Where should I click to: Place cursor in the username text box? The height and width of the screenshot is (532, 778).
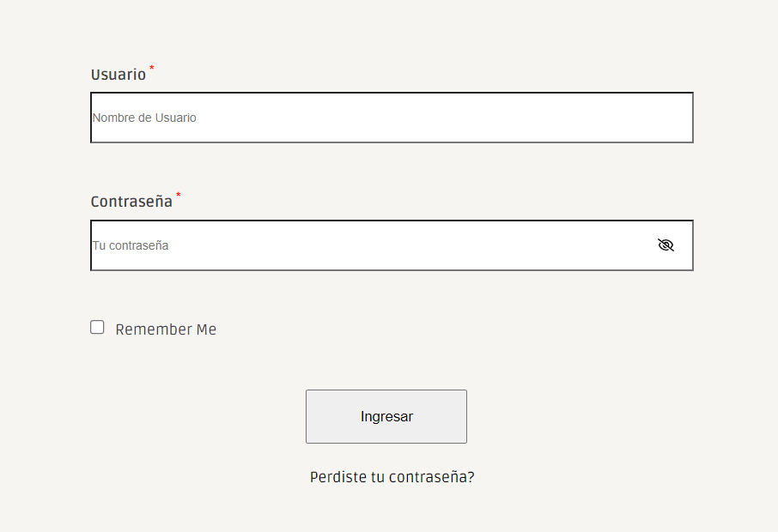(x=392, y=118)
